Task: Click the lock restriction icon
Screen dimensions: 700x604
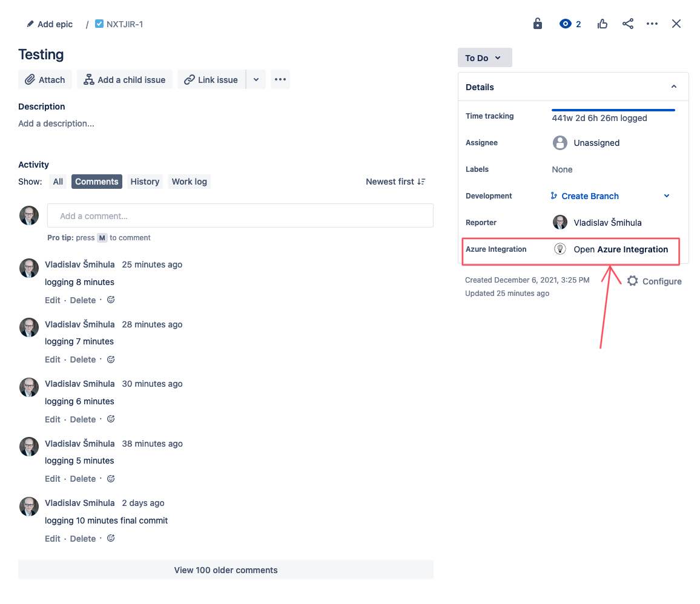Action: pos(538,24)
